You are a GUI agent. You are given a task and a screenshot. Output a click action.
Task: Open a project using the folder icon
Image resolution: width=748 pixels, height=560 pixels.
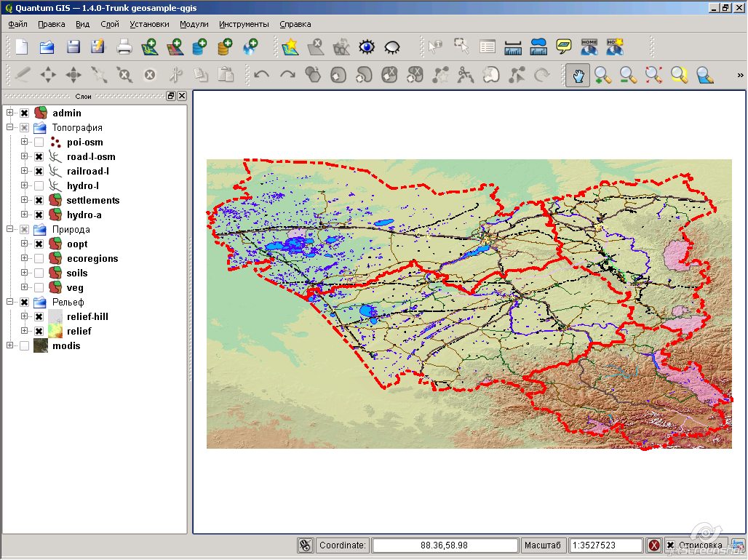click(47, 47)
